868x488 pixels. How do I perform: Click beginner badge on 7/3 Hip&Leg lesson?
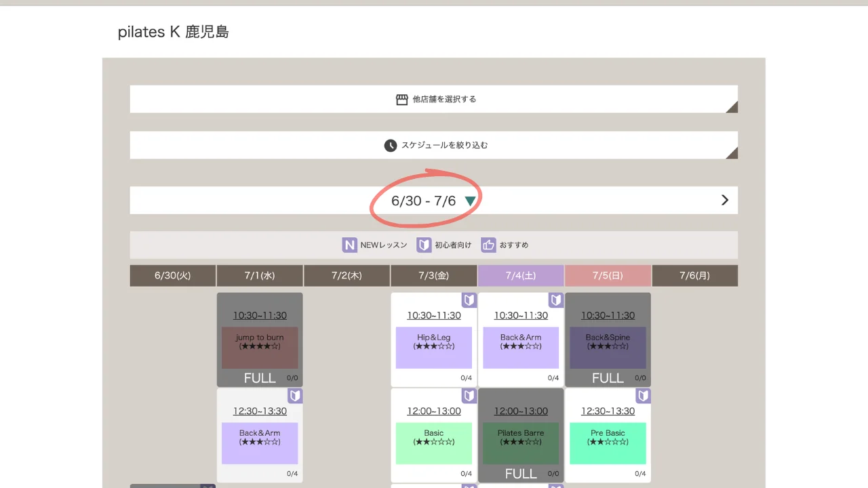coord(469,300)
